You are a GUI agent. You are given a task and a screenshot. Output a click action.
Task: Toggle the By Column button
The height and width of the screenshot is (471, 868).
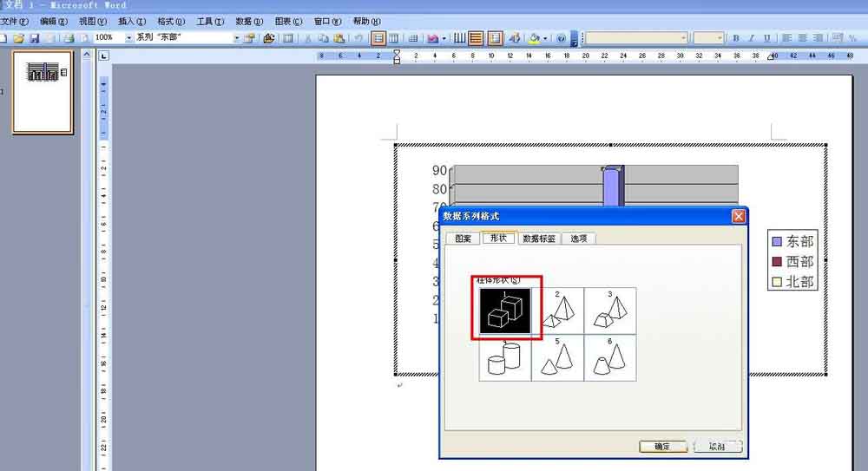pyautogui.click(x=393, y=38)
